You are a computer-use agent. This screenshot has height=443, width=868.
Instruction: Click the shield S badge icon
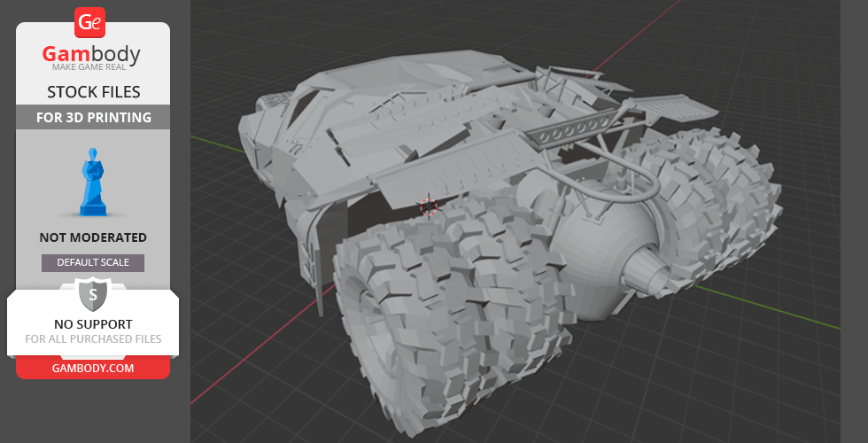point(93,295)
